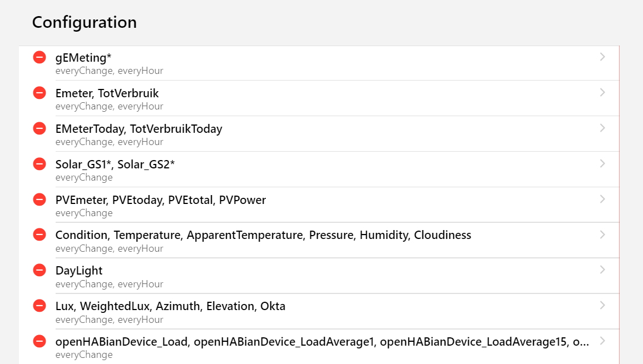Open the EMeterToday, TotVerbruikToday item
Screen dimensions: 643x364
point(139,129)
